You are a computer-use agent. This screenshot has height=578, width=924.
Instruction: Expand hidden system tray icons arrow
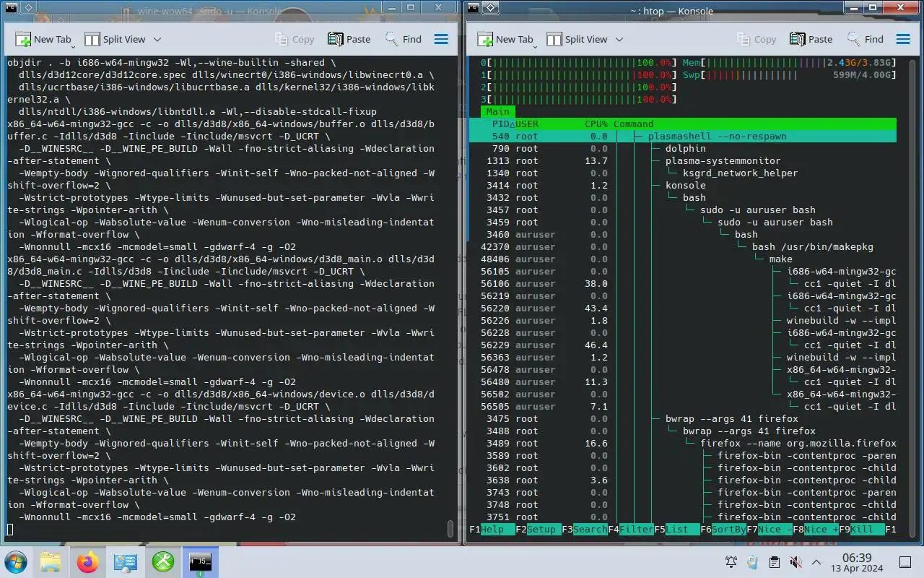pos(816,562)
